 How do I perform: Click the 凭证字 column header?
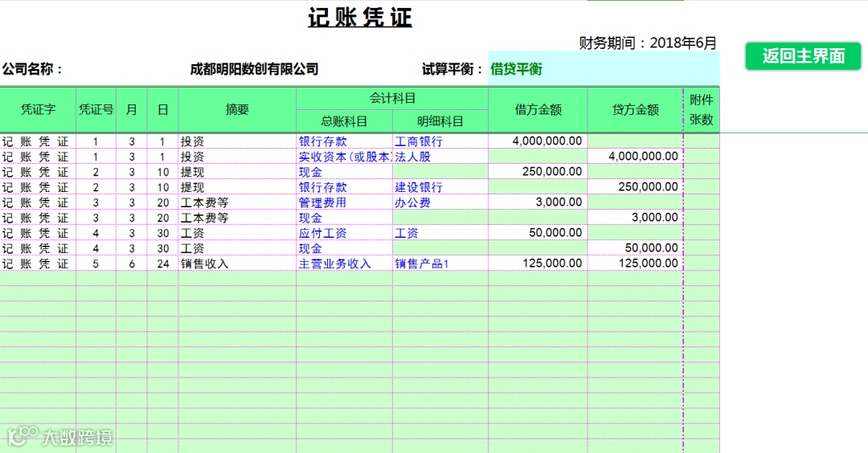pyautogui.click(x=38, y=109)
